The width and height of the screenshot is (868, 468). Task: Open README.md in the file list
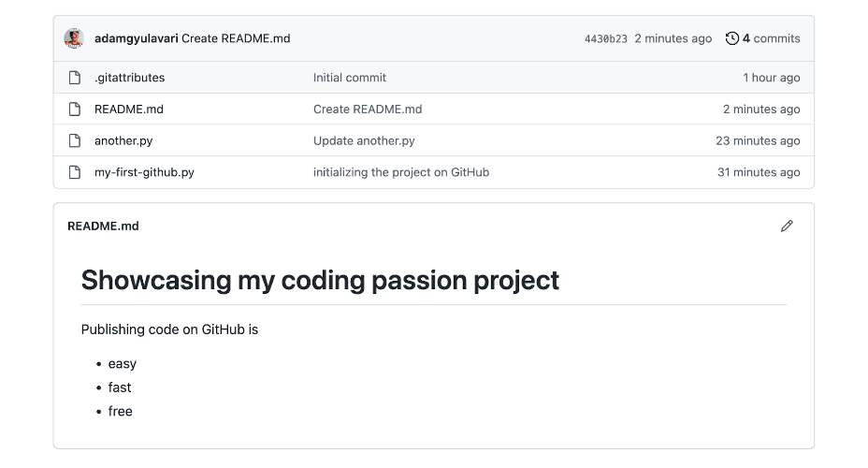coord(128,110)
